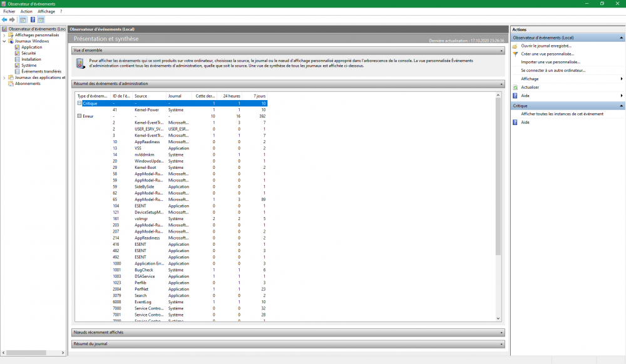626x364 pixels.
Task: Collapse the Journaux Windows tree node
Action: [4, 41]
